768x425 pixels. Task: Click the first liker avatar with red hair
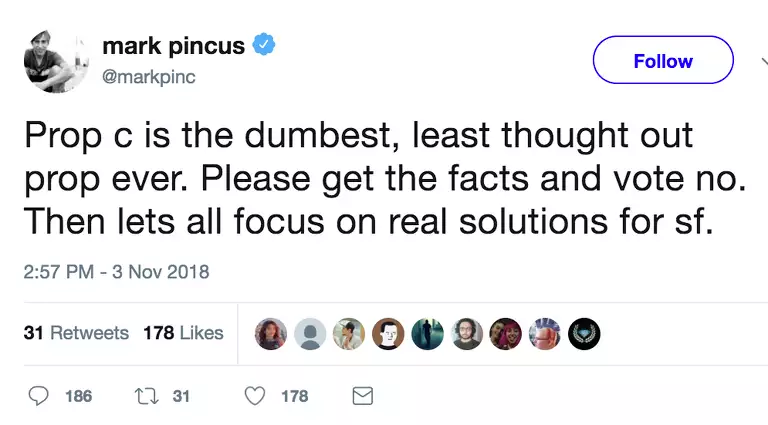tap(272, 334)
